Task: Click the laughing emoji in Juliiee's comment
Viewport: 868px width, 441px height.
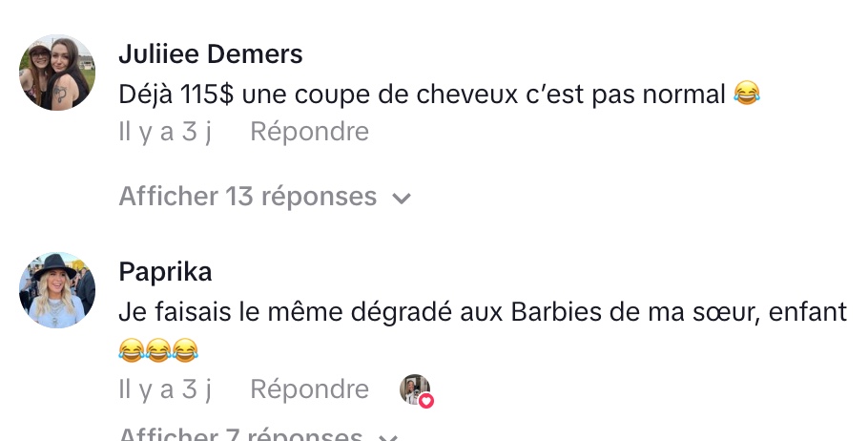Action: coord(747,94)
